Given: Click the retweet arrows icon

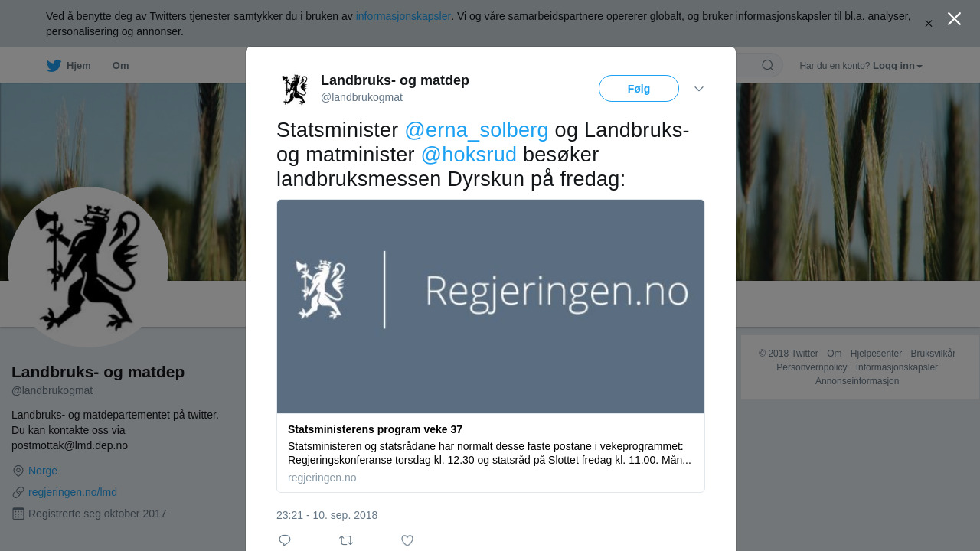Looking at the screenshot, I should pyautogui.click(x=346, y=540).
